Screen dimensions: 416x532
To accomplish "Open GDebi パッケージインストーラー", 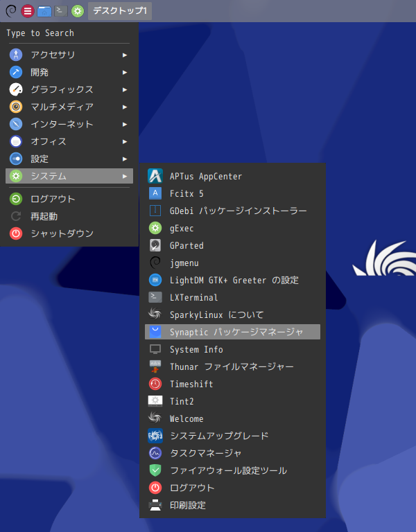I will click(x=233, y=211).
